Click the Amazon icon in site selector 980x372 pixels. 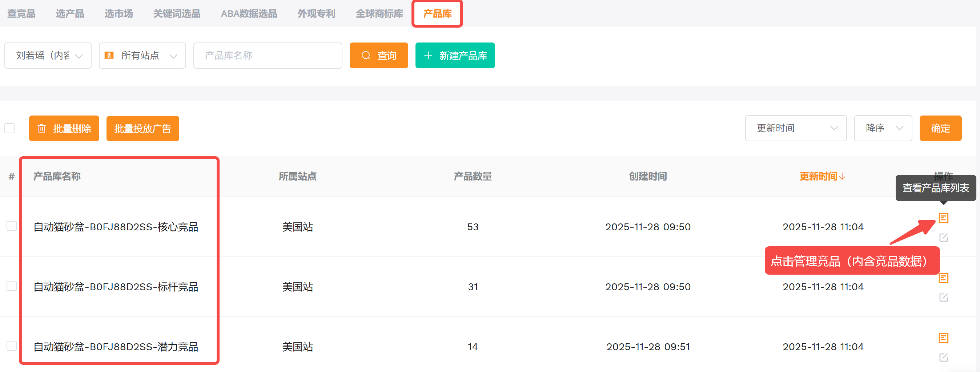pos(109,56)
